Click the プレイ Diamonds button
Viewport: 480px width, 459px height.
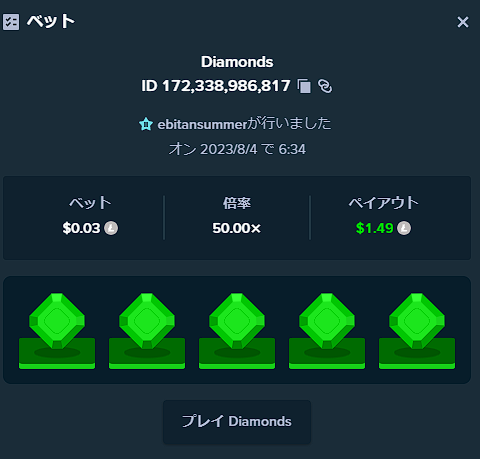click(x=237, y=421)
